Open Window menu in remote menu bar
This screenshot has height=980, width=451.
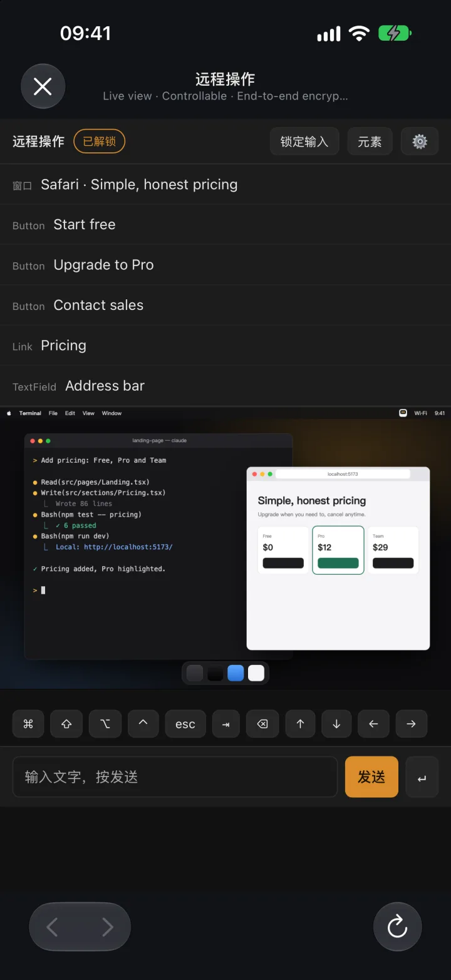111,413
